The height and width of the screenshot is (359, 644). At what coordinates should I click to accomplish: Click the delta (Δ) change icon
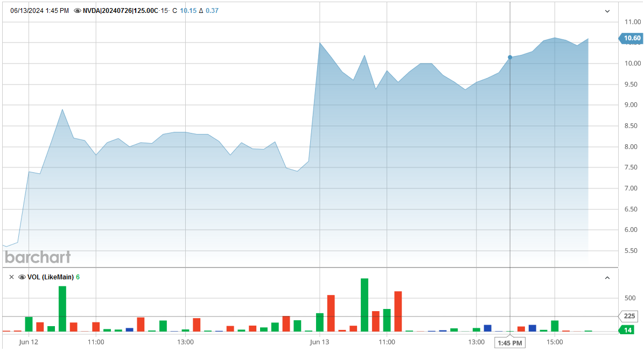click(x=200, y=10)
